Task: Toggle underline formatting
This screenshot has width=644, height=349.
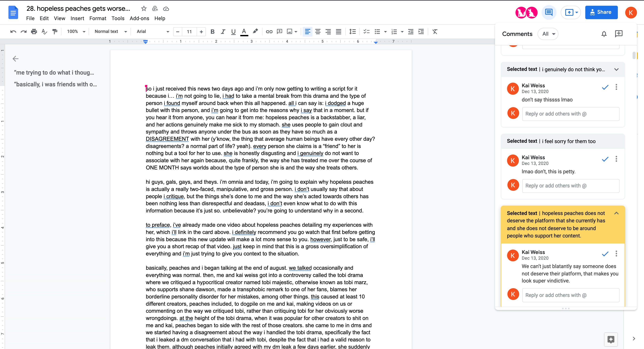Action: coord(233,32)
